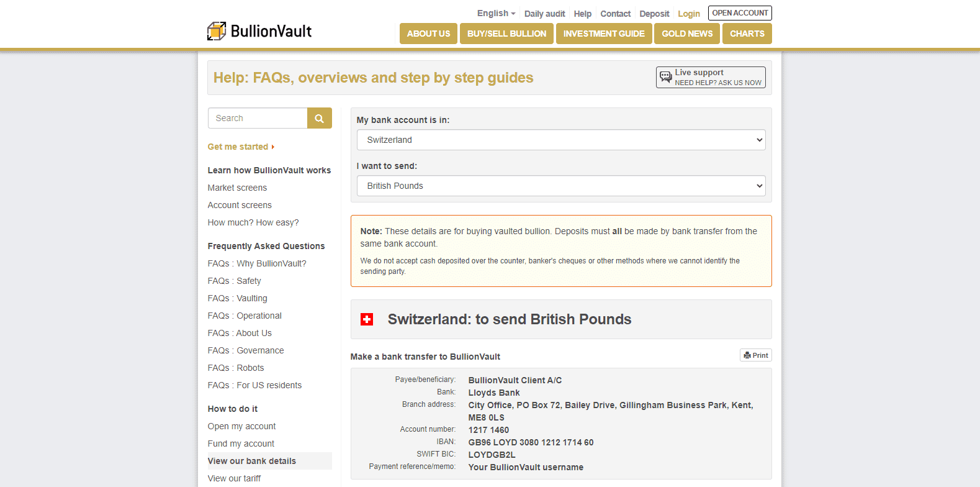980x487 pixels.
Task: Open the currency to send dropdown
Action: pyautogui.click(x=560, y=186)
